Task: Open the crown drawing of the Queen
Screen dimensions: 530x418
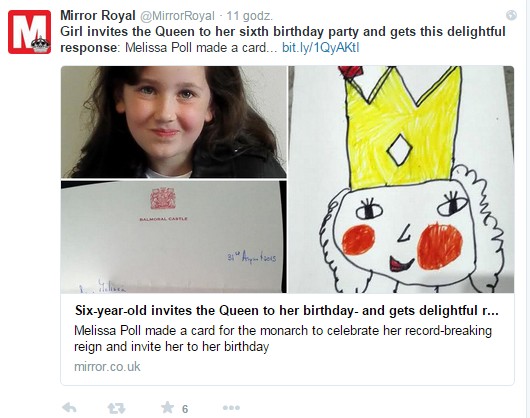Action: click(x=401, y=179)
